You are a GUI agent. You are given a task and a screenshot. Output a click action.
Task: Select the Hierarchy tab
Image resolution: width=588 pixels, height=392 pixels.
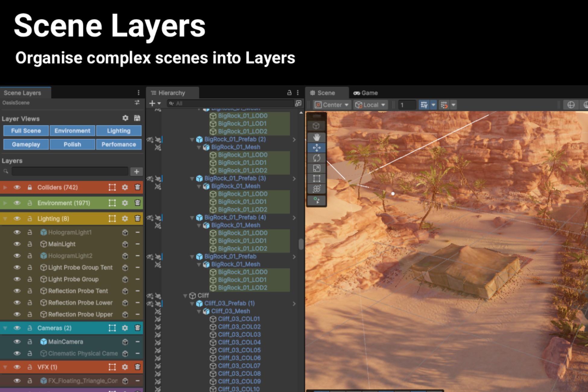172,93
